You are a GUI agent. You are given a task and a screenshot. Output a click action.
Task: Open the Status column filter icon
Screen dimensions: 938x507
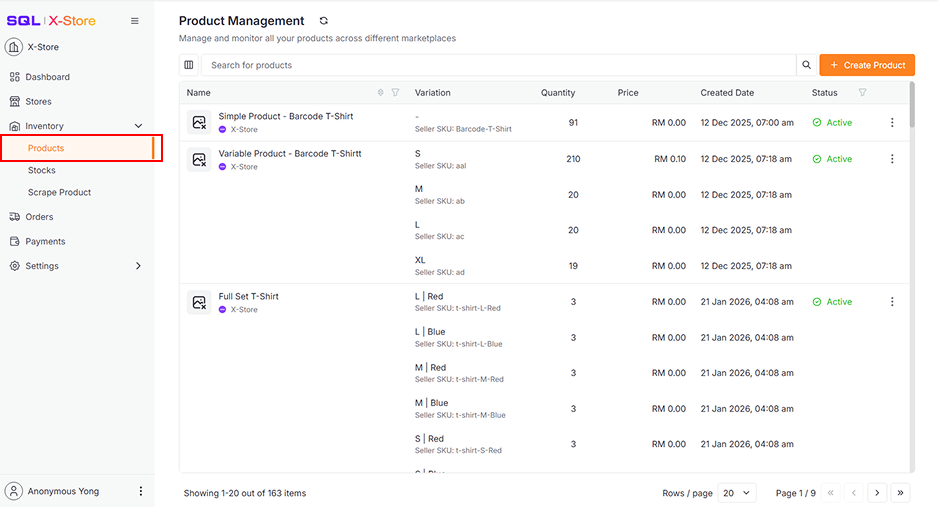[862, 93]
